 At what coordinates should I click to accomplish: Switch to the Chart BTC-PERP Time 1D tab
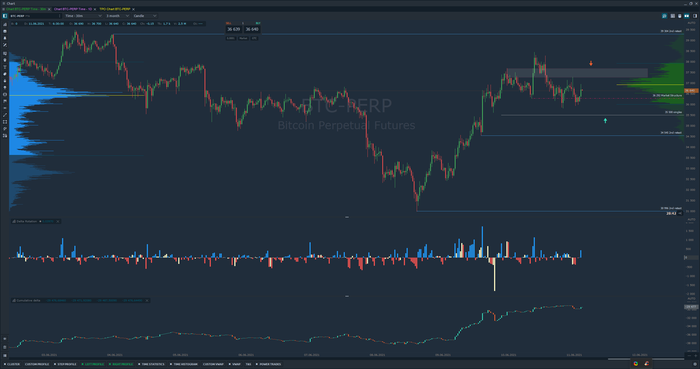tap(73, 9)
